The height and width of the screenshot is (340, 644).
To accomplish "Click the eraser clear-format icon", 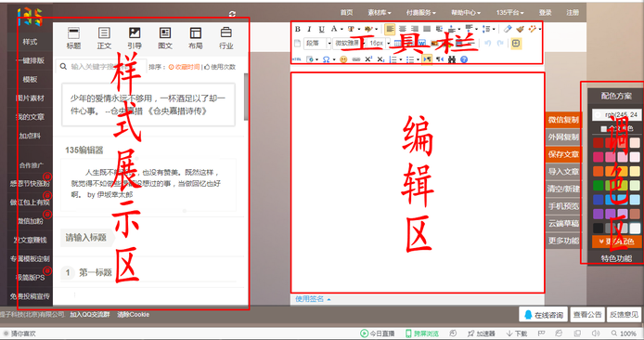I will (x=508, y=29).
